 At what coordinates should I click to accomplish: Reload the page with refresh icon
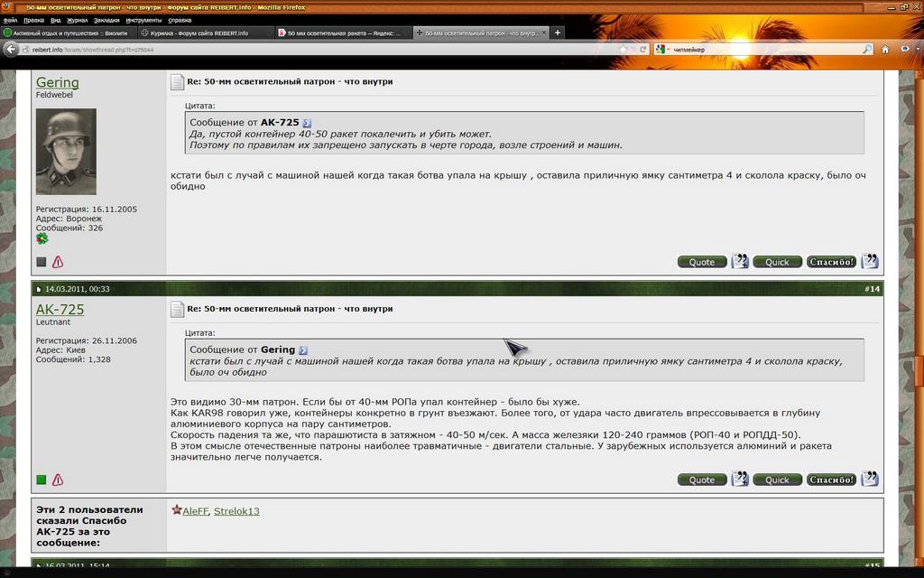coord(642,50)
